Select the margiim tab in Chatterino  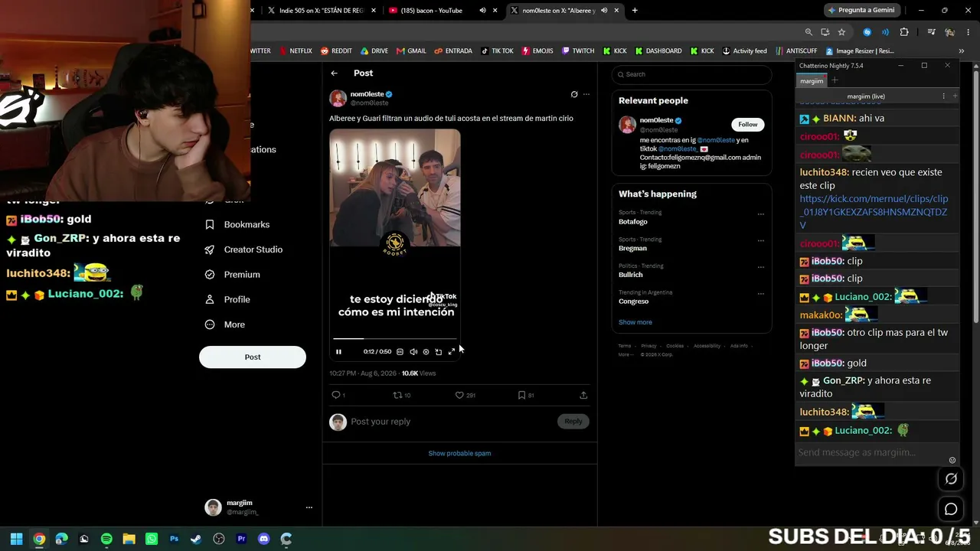tap(812, 81)
